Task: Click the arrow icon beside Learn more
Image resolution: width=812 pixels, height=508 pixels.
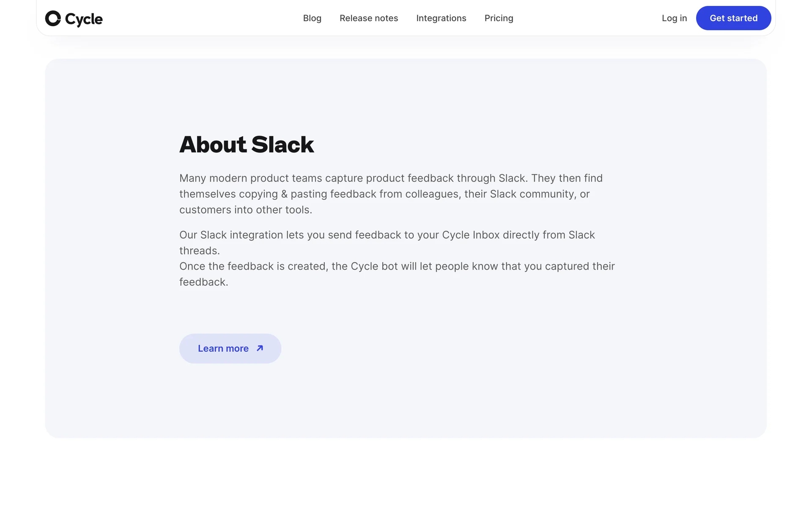Action: coord(260,348)
